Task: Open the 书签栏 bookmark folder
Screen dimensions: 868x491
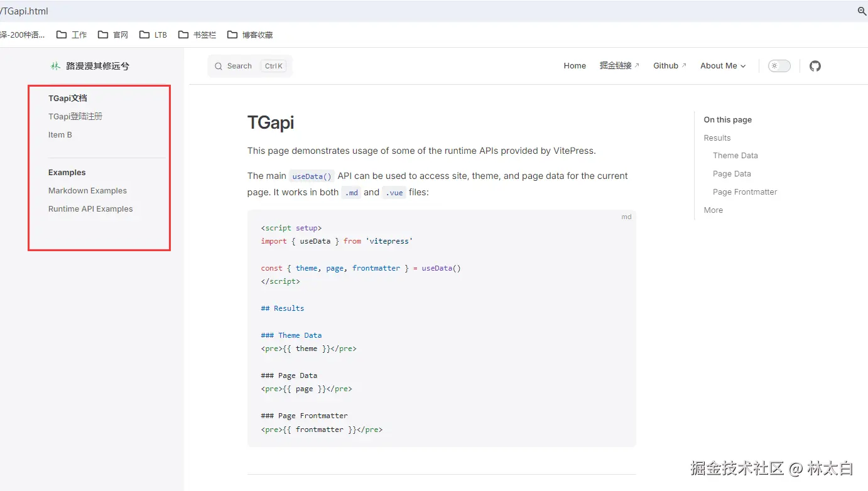Action: tap(197, 35)
